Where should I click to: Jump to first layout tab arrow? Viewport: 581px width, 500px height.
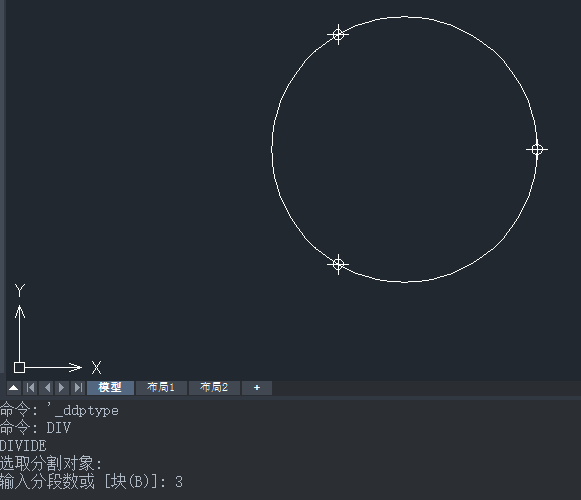tap(30, 388)
